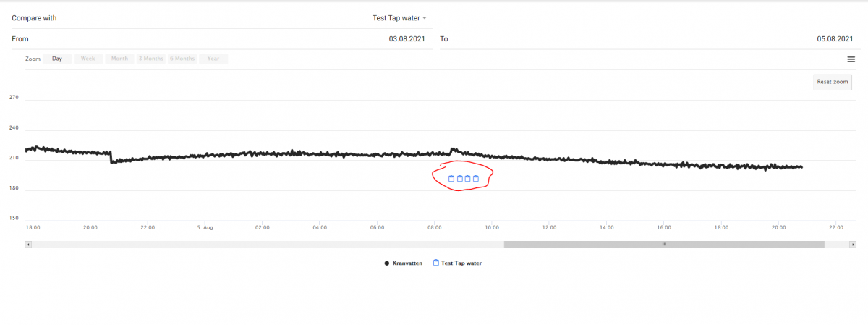868x325 pixels.
Task: Toggle the Kranvatten series in the legend
Action: [x=404, y=263]
